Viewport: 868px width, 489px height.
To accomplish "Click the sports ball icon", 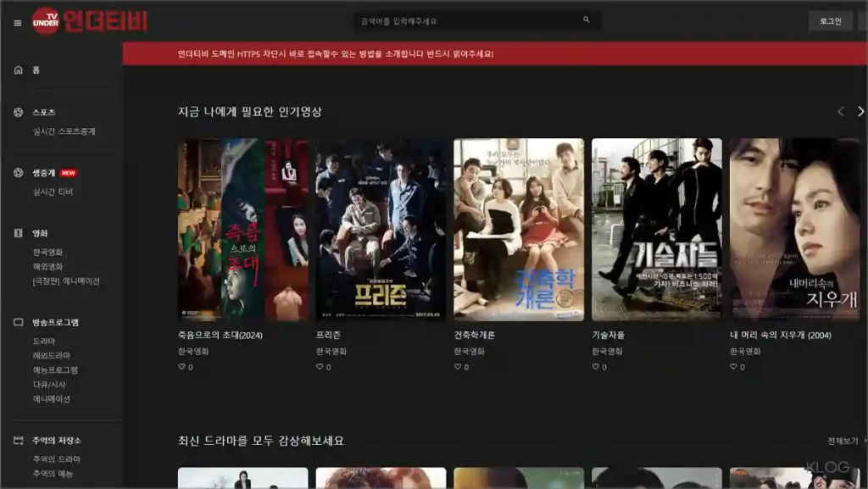I will pos(19,113).
